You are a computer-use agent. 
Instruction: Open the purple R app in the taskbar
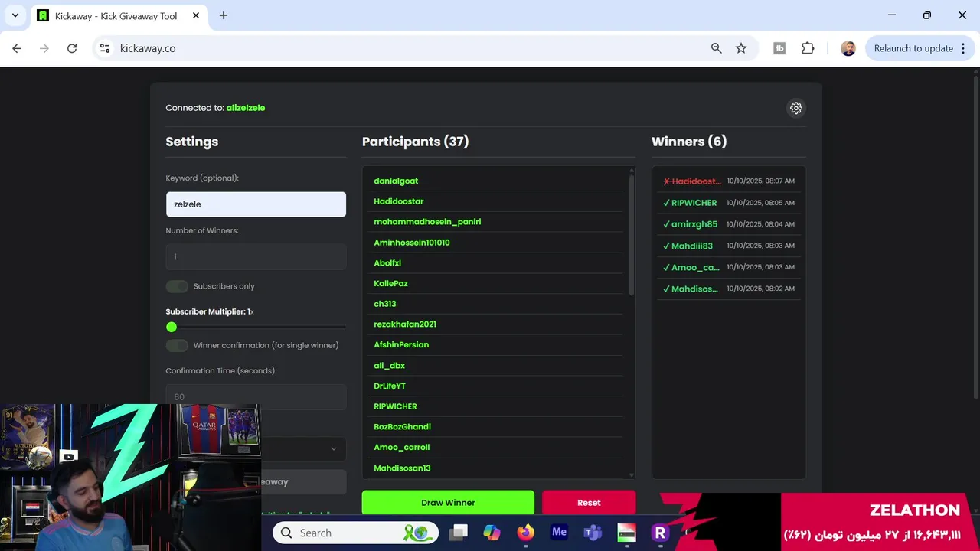[659, 533]
